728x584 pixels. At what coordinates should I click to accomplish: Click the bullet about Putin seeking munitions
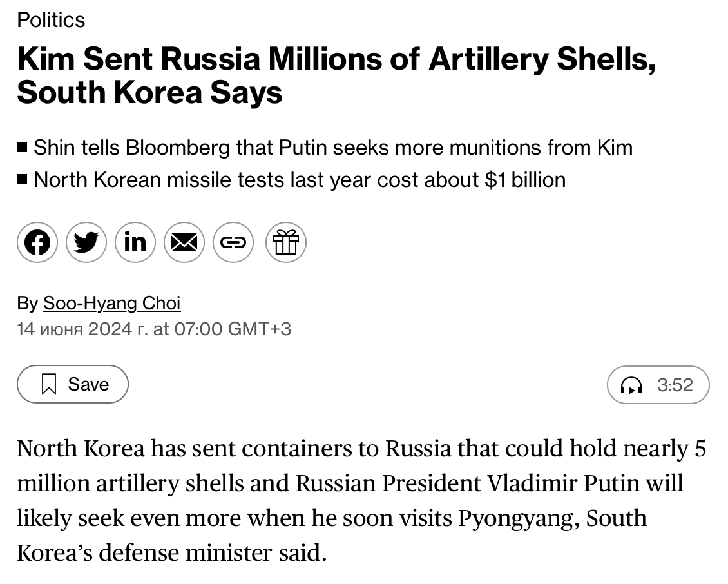coord(333,148)
